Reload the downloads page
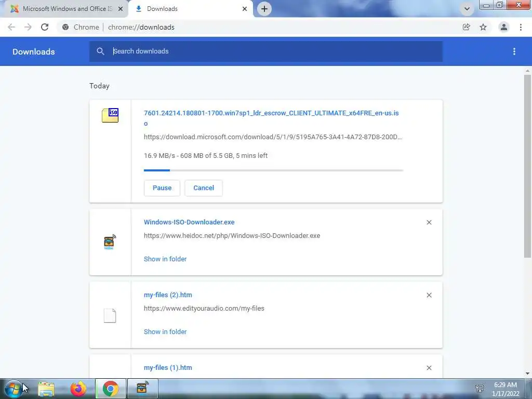Viewport: 532px width, 399px height. [x=45, y=27]
